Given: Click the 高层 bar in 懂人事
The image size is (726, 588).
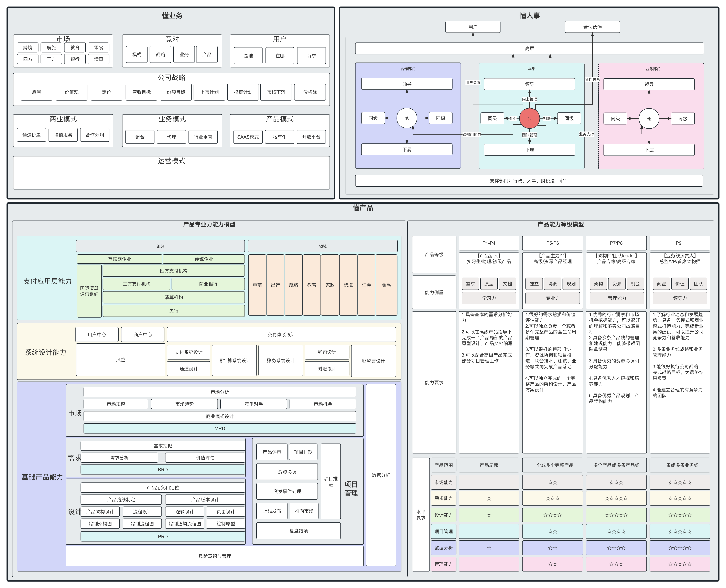Looking at the screenshot, I should (529, 49).
